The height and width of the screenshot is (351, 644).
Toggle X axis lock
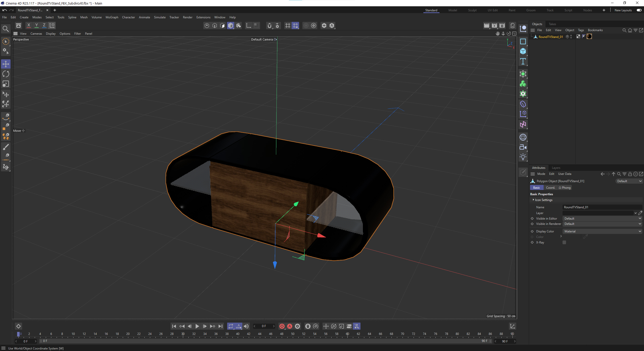29,25
